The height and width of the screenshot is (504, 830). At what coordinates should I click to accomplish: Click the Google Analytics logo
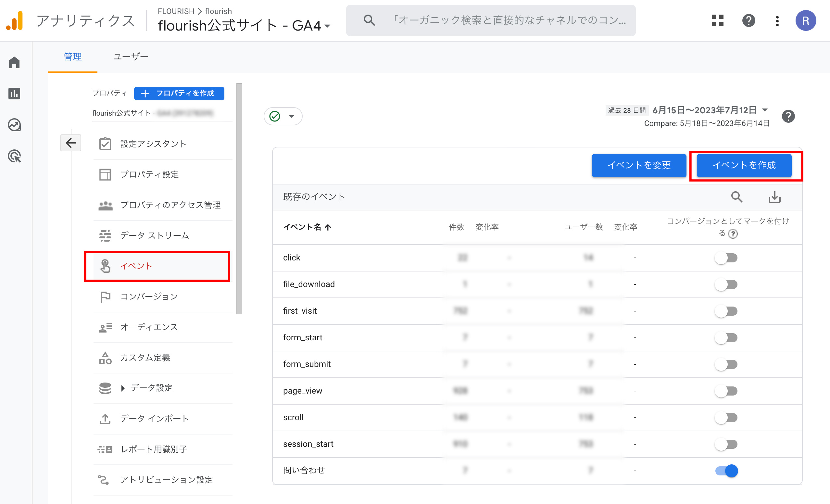click(x=15, y=20)
